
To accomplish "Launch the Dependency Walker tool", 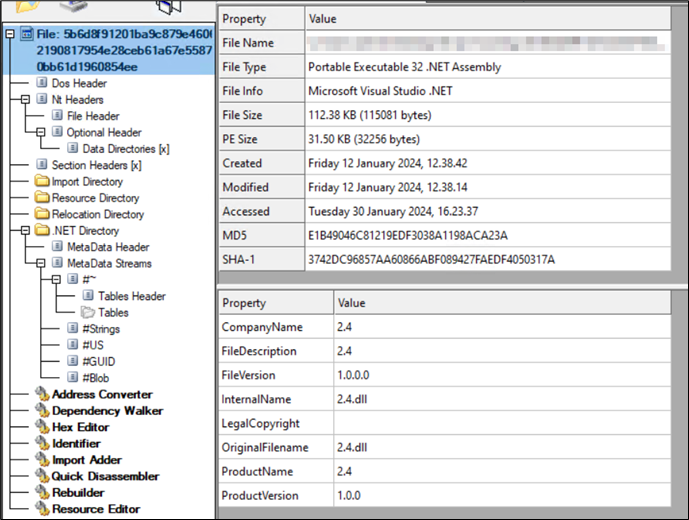I will pos(107,411).
